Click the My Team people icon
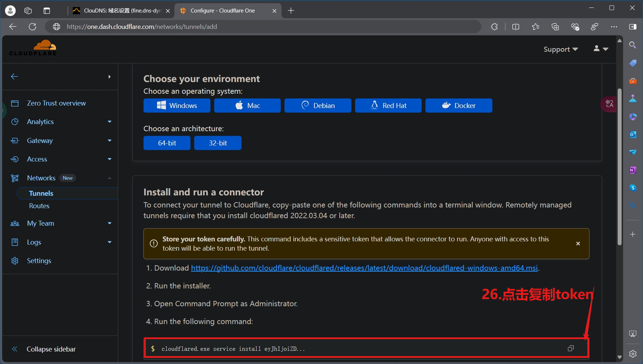 pos(15,224)
